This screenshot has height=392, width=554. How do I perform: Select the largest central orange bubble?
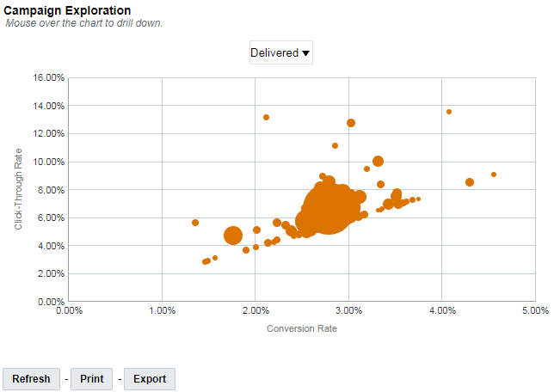329,208
